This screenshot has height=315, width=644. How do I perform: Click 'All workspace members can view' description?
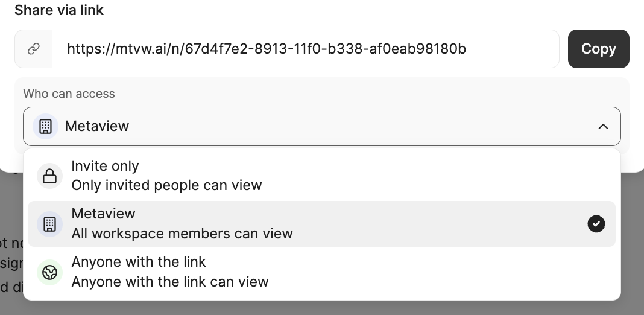point(182,234)
